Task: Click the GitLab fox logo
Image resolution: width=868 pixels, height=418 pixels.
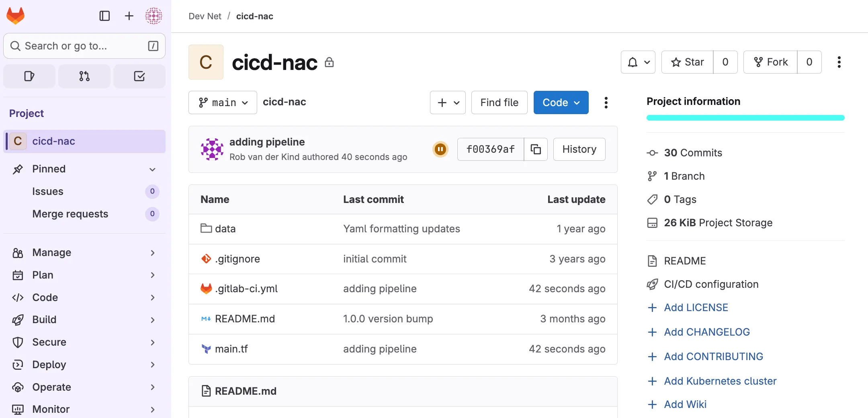Action: [x=16, y=16]
